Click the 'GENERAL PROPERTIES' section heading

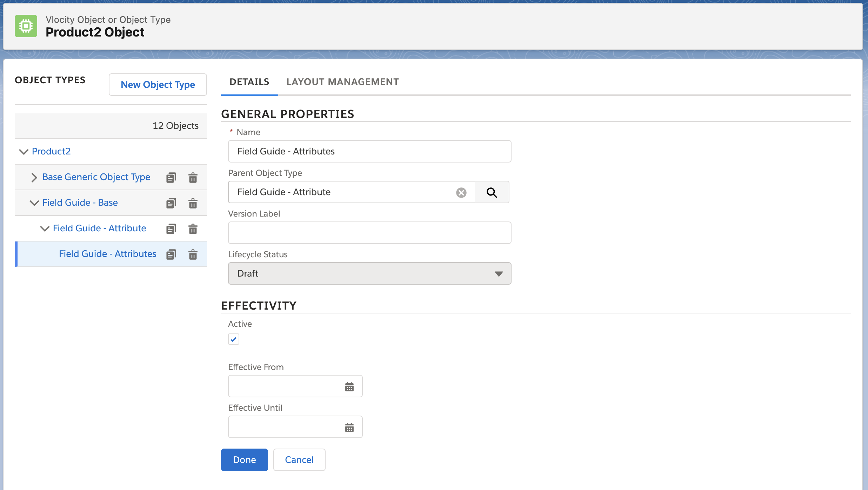288,114
